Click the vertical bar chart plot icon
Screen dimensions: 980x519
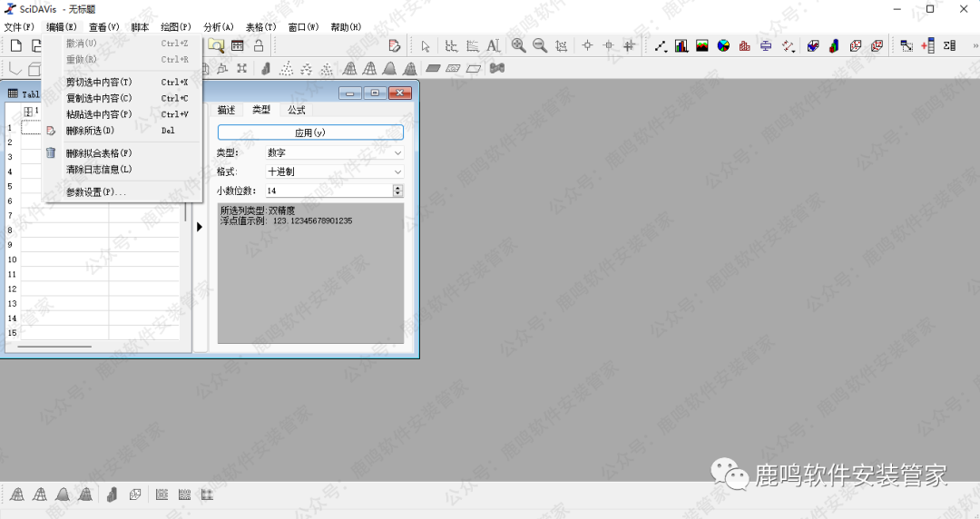point(681,45)
